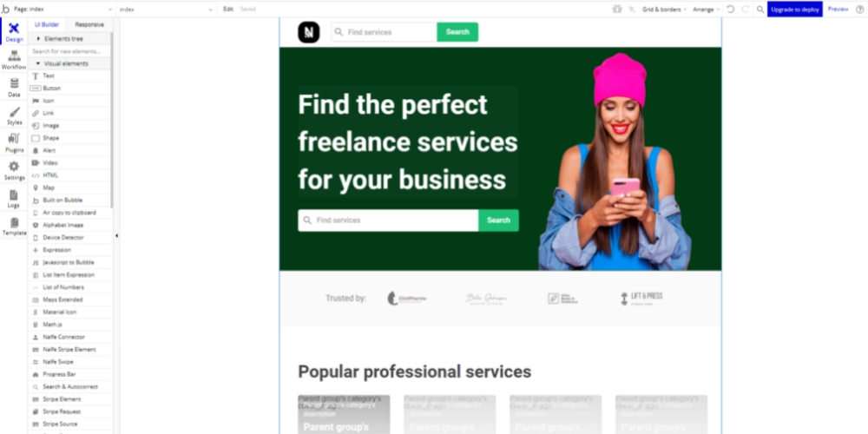Open the Settings gear in sidebar
The height and width of the screenshot is (434, 868).
(x=14, y=170)
